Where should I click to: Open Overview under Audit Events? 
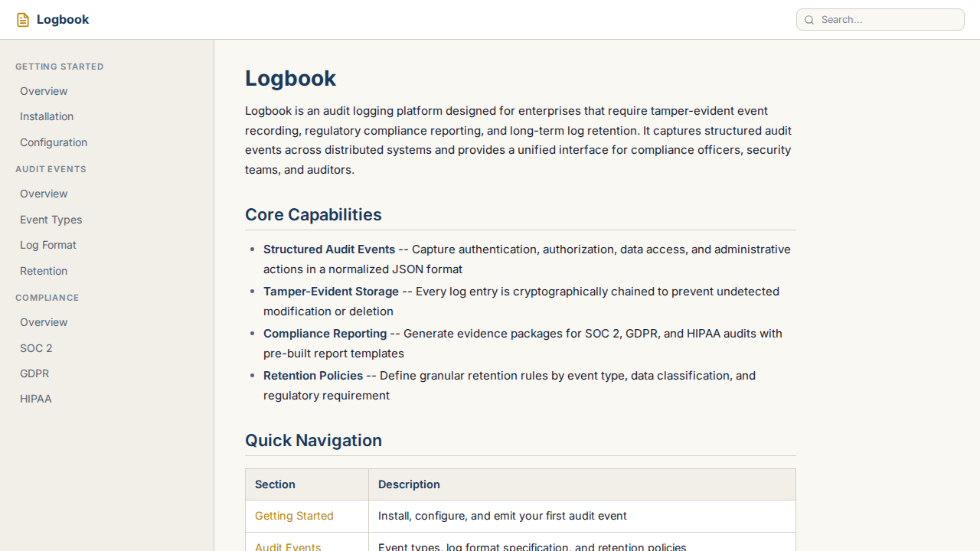(x=44, y=194)
